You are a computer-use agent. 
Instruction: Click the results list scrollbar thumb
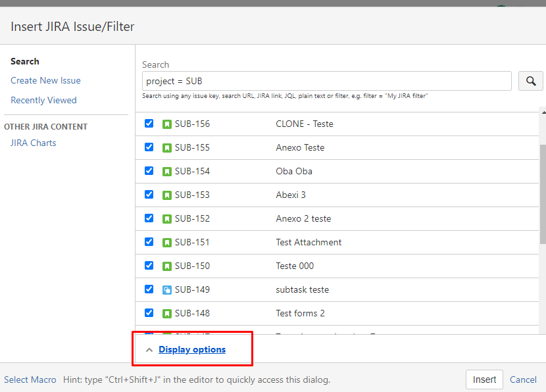[x=543, y=194]
